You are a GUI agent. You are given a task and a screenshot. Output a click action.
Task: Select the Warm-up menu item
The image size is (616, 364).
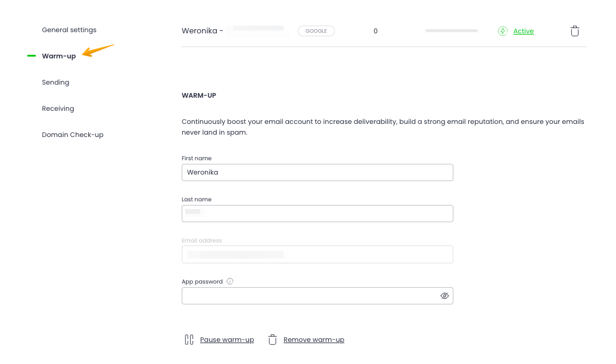coord(59,56)
